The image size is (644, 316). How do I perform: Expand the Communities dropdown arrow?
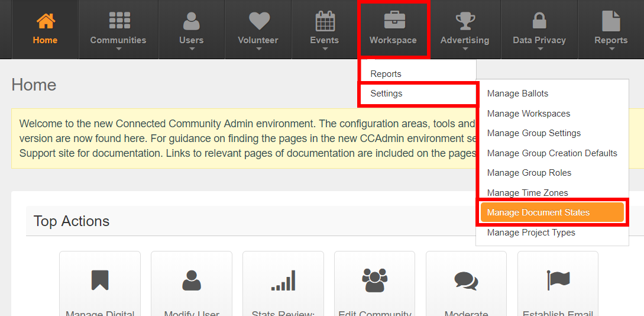pyautogui.click(x=118, y=49)
